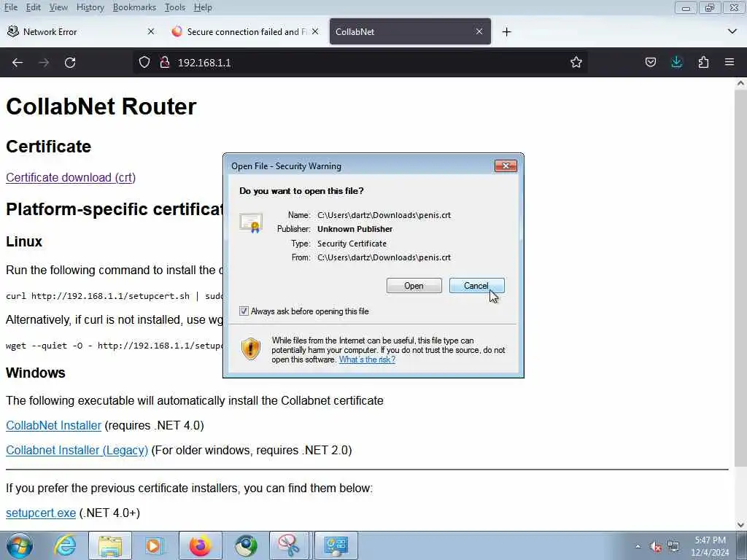The image size is (747, 560).
Task: Open the File menu
Action: tap(10, 7)
